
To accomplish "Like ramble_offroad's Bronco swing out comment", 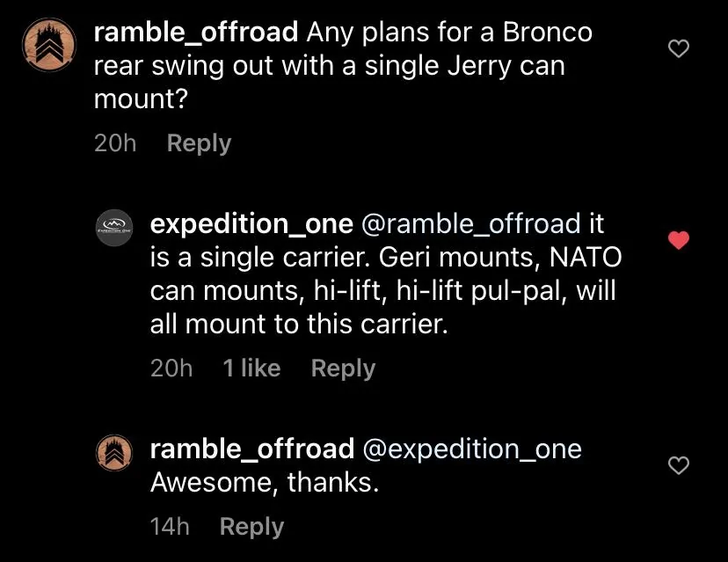I will 678,48.
